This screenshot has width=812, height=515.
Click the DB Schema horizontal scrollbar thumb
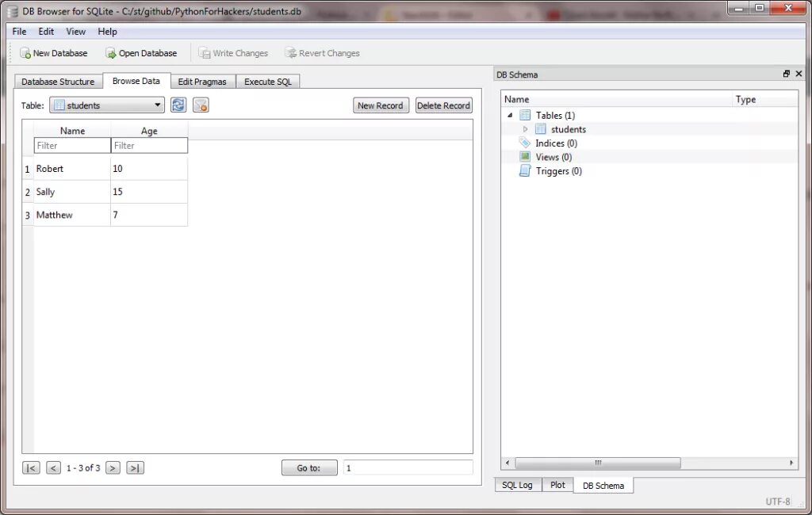[598, 463]
